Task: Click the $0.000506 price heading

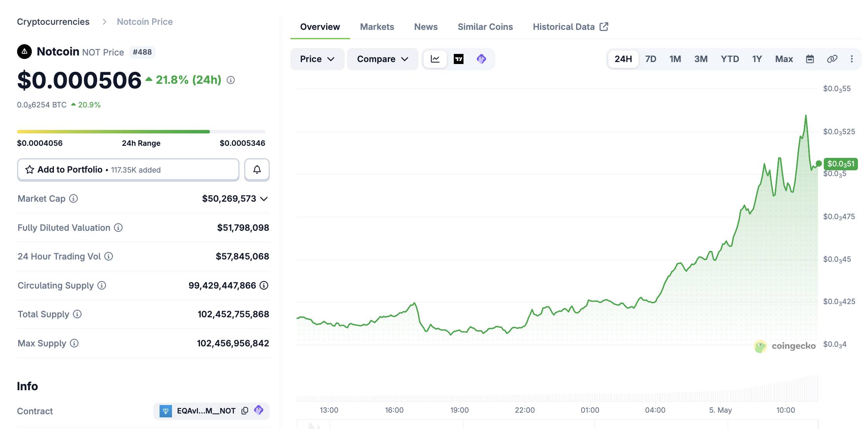Action: coord(79,80)
